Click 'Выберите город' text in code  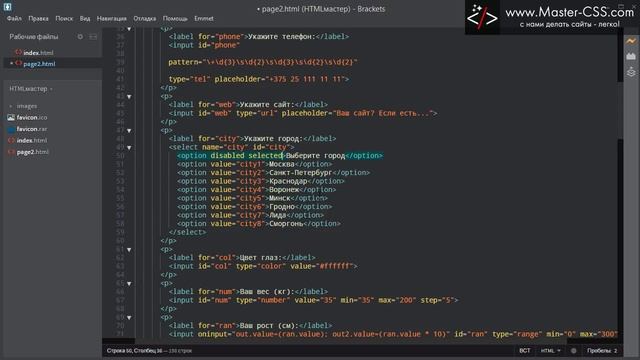click(316, 156)
